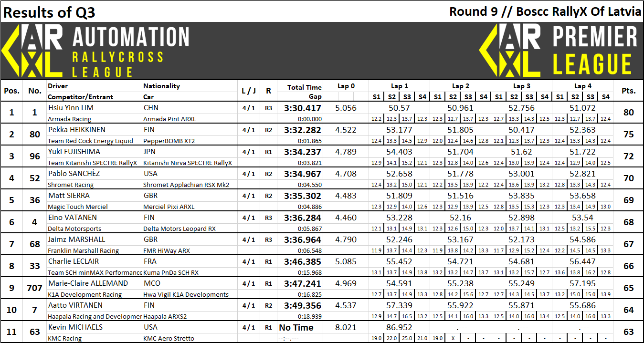Image resolution: width=644 pixels, height=343 pixels.
Task: Click the ARXL logo beside Premier League
Action: point(510,51)
